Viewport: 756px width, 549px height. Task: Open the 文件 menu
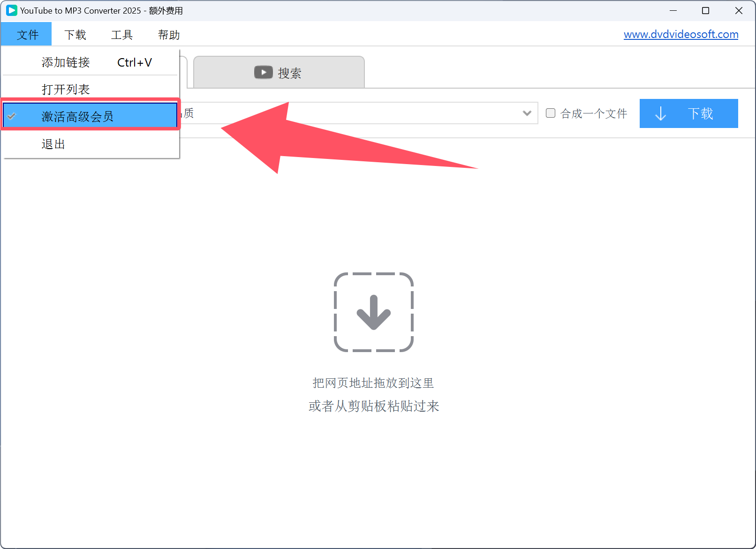click(x=27, y=35)
